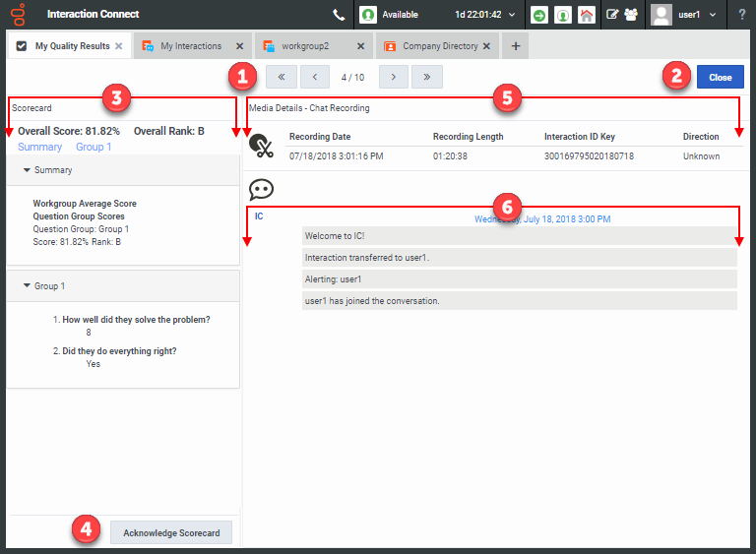Click the home status icon
Screen dimensions: 756x554
click(x=587, y=15)
